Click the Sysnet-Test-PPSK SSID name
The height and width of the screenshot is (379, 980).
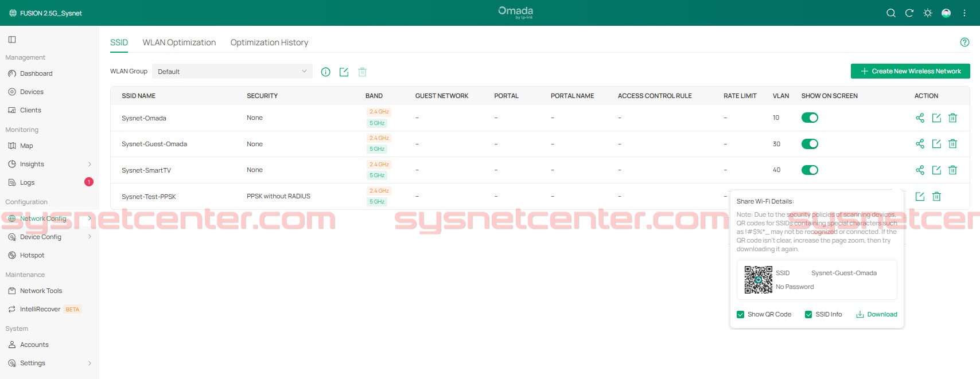[x=149, y=197]
